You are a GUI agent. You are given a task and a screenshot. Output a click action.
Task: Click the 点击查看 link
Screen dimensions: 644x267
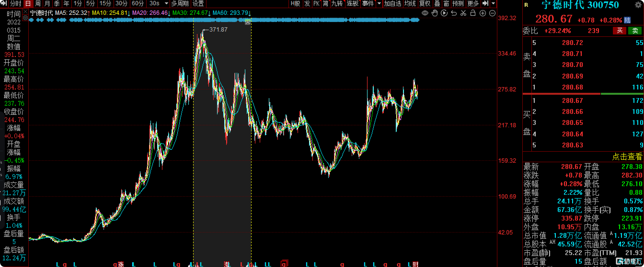click(627, 156)
